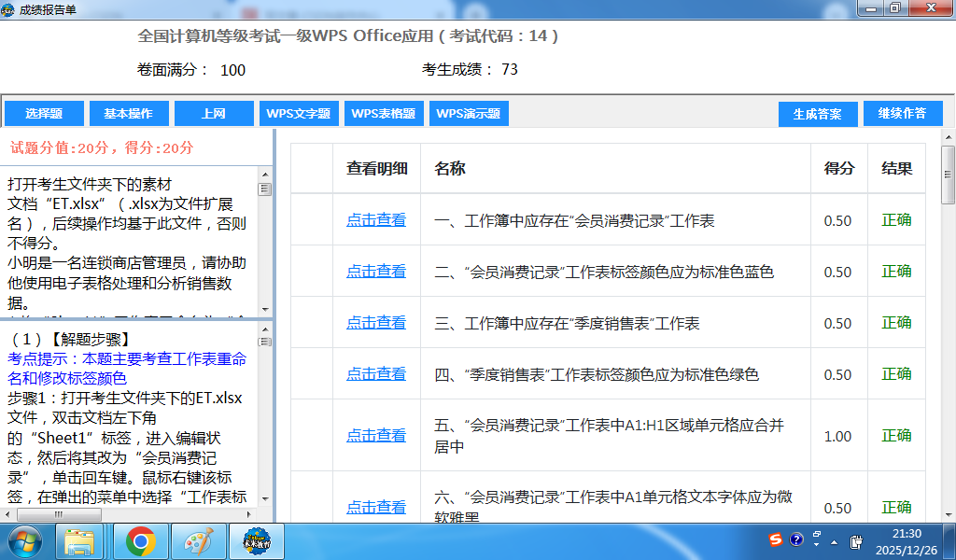Click the safely remove hardware tray icon
This screenshot has width=956, height=560.
click(856, 541)
